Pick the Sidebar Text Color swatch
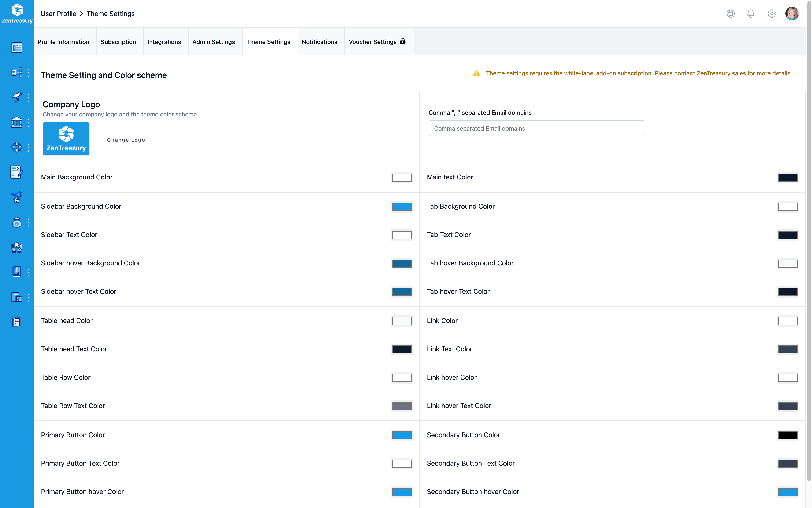The width and height of the screenshot is (812, 508). pos(402,235)
